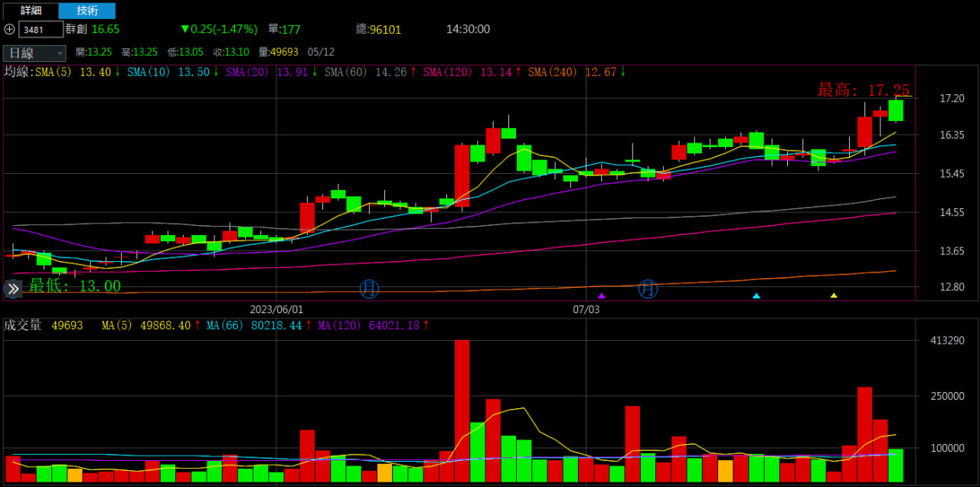
Task: Click the last green candlestick at the high
Action: [895, 110]
